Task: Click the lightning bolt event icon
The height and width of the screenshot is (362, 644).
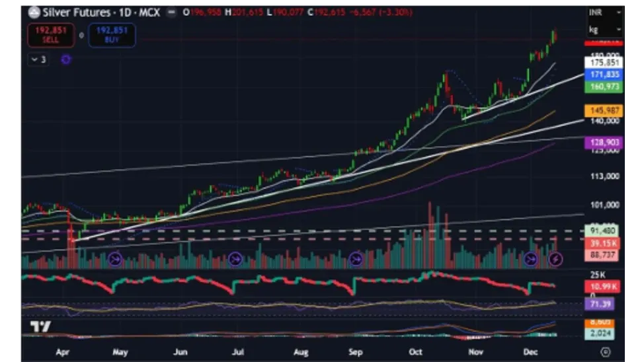Action: 555,260
